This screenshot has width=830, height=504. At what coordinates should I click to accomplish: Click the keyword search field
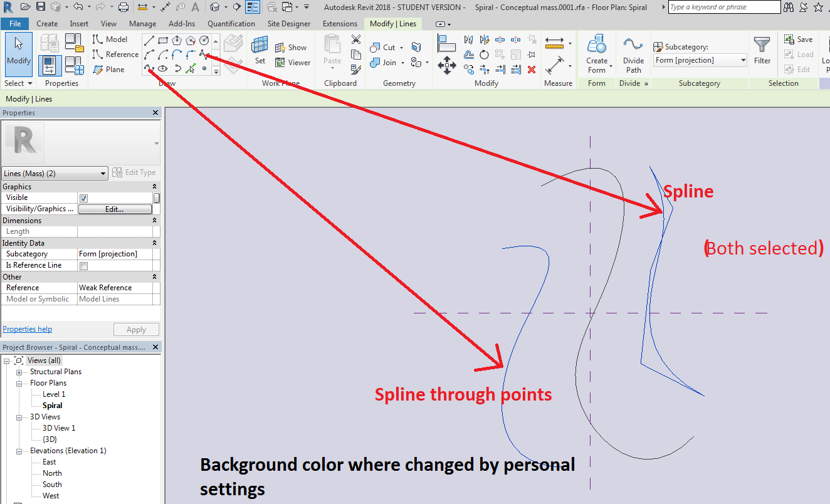724,7
